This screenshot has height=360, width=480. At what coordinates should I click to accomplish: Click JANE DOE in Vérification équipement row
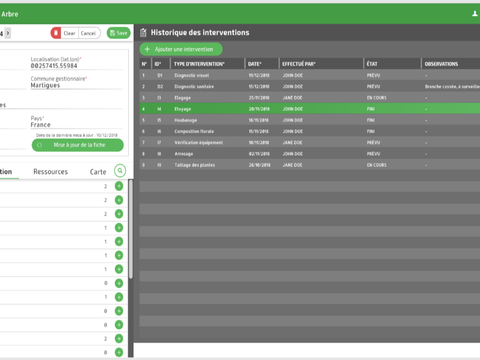click(x=292, y=142)
